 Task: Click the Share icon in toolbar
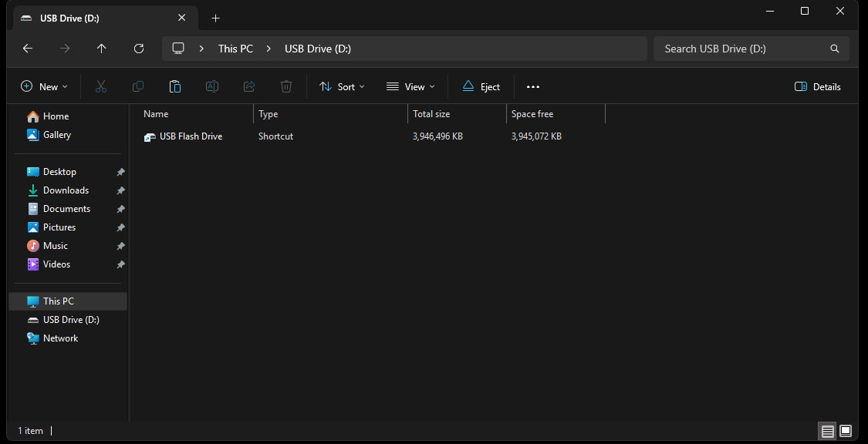[249, 87]
